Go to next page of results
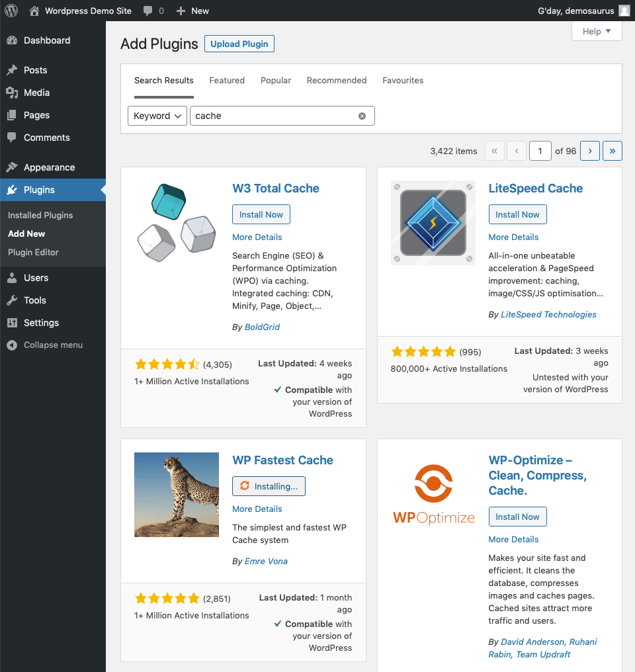 590,151
